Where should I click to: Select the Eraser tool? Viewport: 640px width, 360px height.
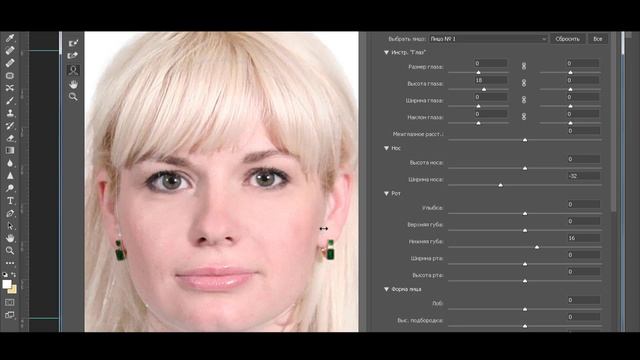coord(10,138)
